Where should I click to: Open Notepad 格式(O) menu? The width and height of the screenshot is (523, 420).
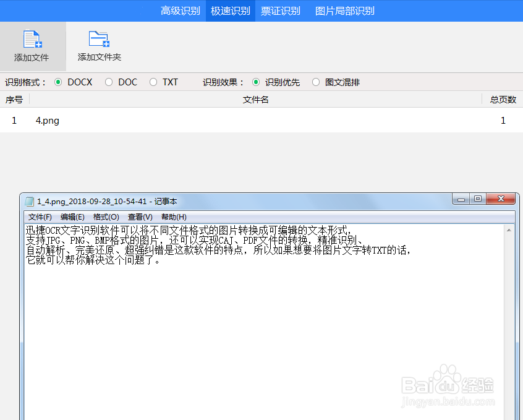tap(106, 217)
